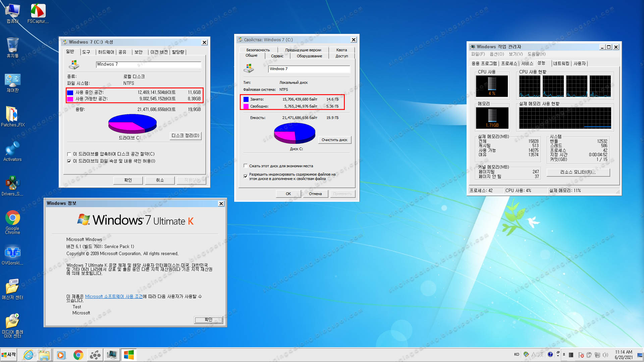Expand hidden tray icons with the chevron
Viewport: 644px width, 362px height.
564,354
